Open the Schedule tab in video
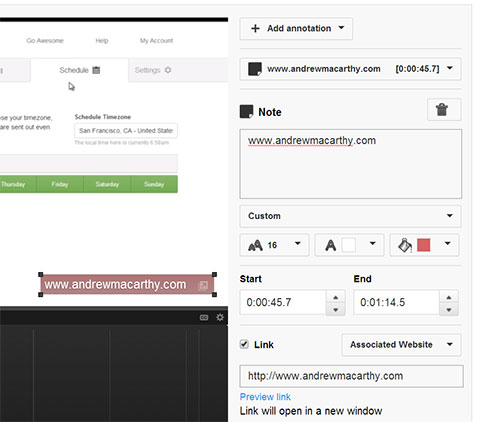The image size is (480, 422). pos(79,70)
